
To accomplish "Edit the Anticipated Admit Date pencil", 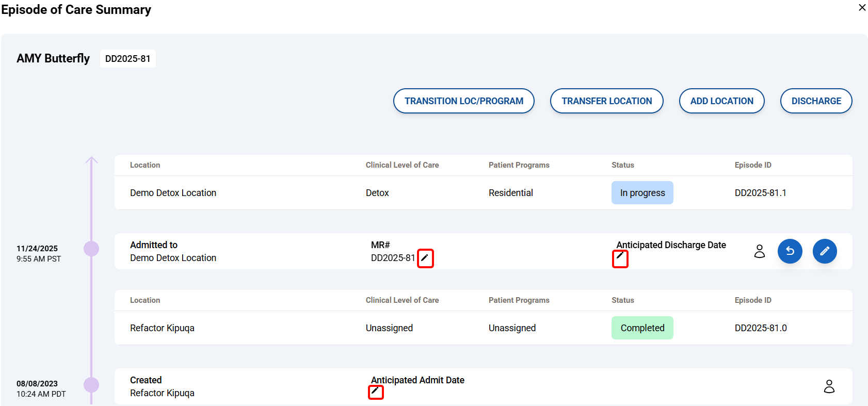I will (x=375, y=392).
